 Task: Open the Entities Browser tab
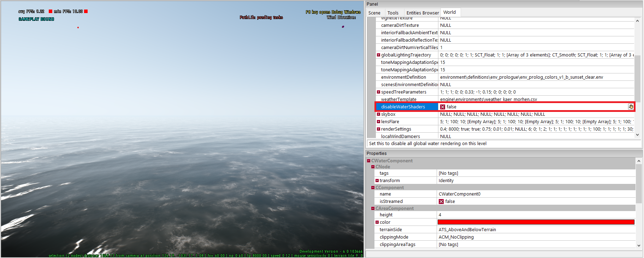(x=422, y=13)
